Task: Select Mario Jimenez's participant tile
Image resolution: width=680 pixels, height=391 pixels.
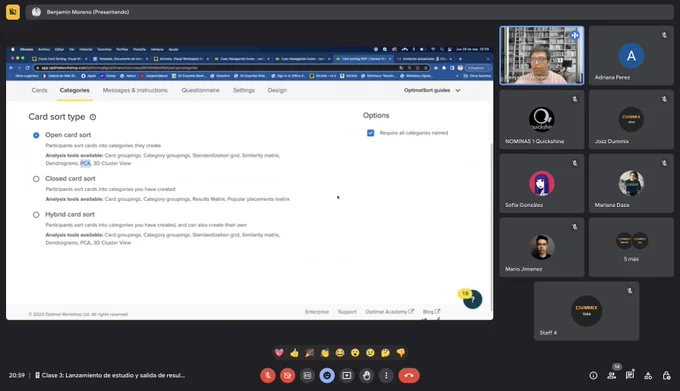Action: click(x=542, y=247)
